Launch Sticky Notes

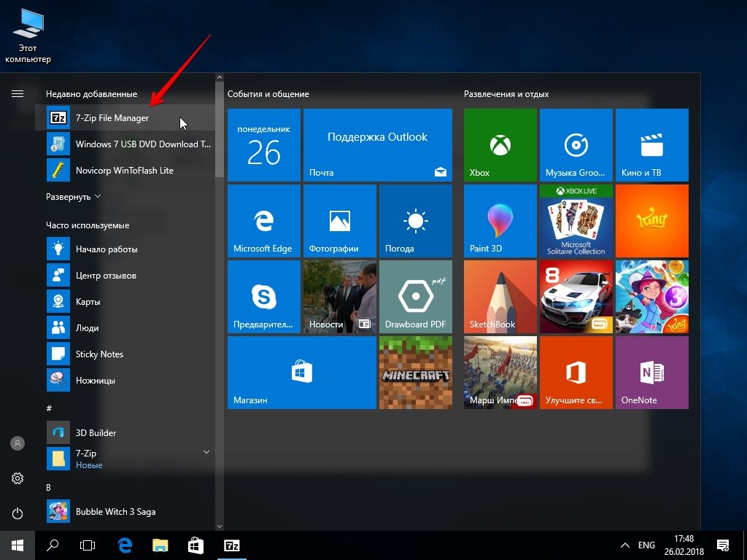[125, 354]
